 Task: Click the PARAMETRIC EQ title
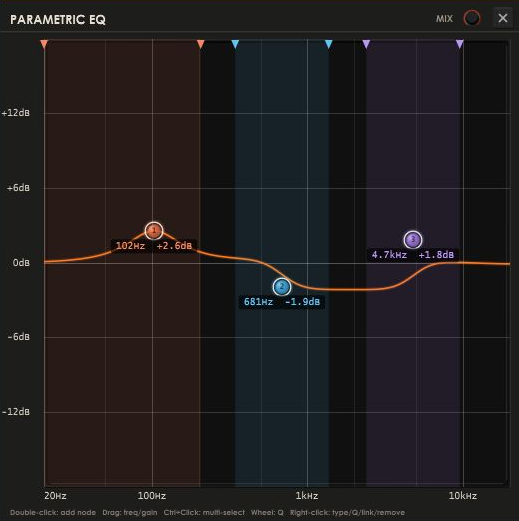point(58,20)
